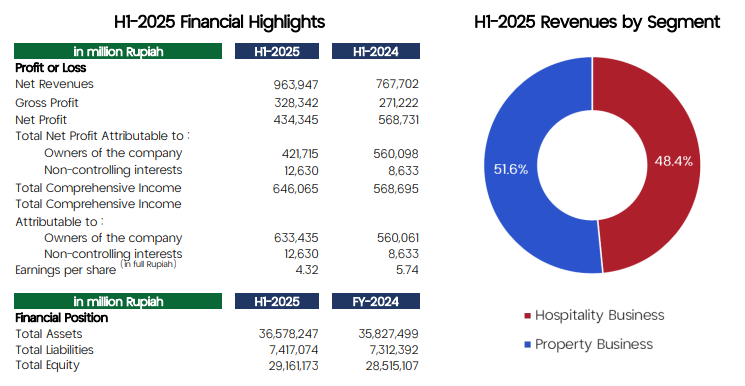Click the blue Property Business legend swatch
Viewport: 745px width, 386px height.
coord(527,345)
